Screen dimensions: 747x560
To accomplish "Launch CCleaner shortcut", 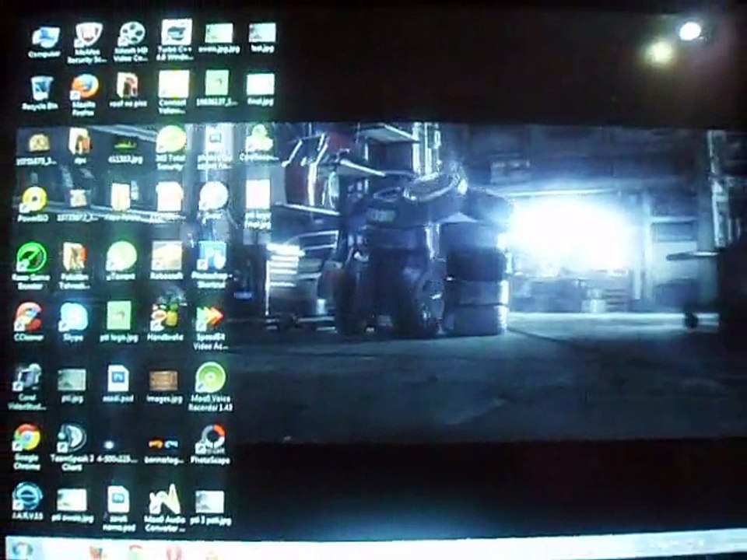I will (x=29, y=321).
